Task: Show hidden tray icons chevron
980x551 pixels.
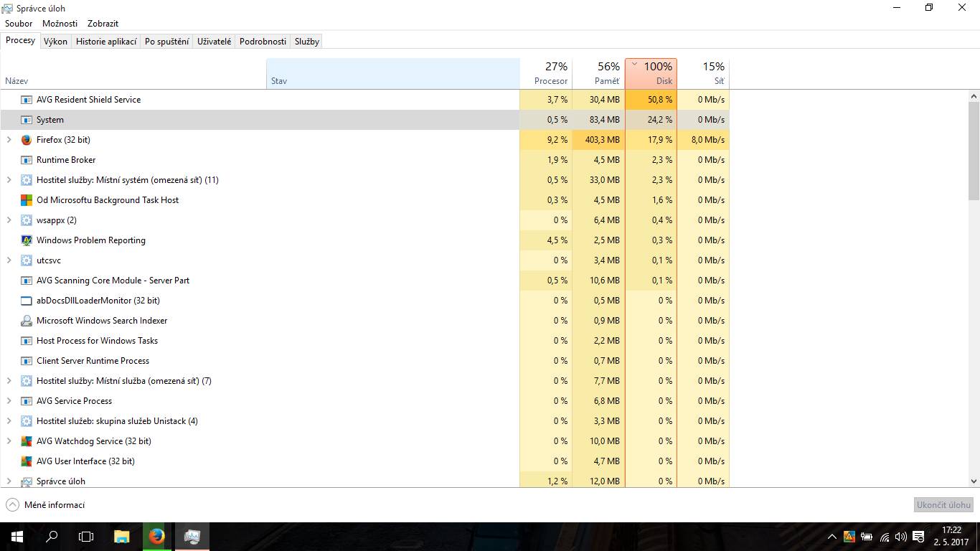Action: (x=832, y=537)
